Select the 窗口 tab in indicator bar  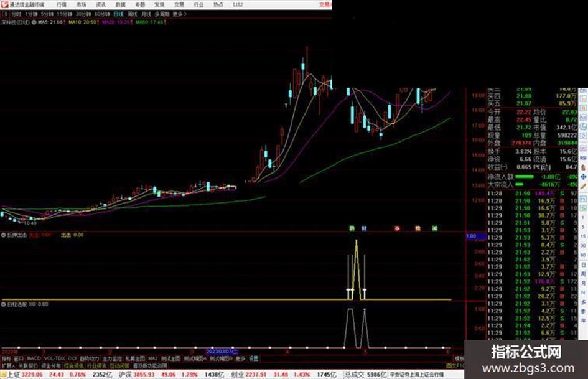tap(19, 358)
